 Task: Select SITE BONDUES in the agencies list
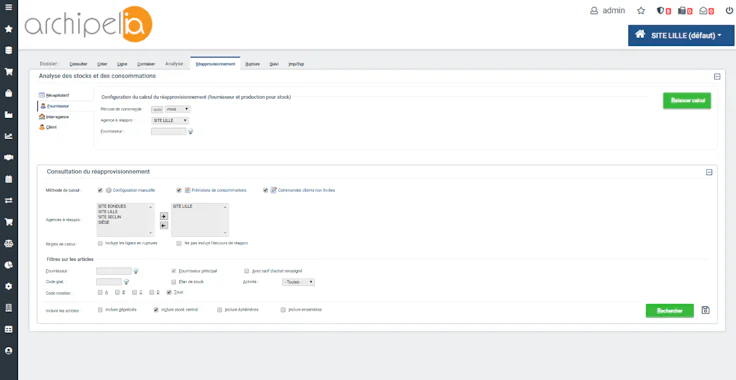click(x=112, y=206)
